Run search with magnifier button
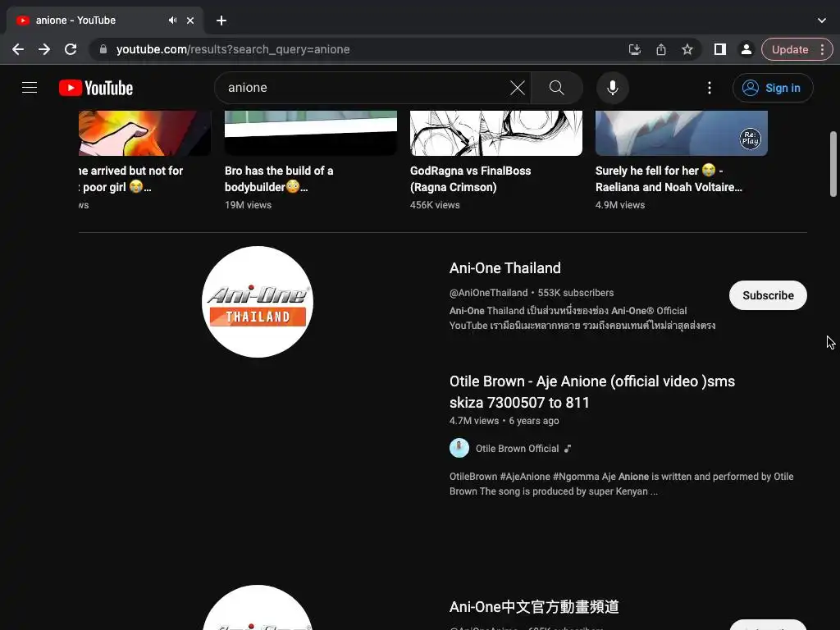840x630 pixels. (x=557, y=88)
